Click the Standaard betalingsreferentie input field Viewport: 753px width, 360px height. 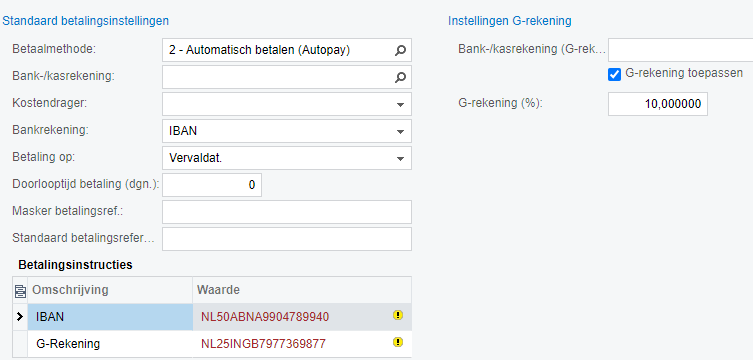tap(287, 239)
